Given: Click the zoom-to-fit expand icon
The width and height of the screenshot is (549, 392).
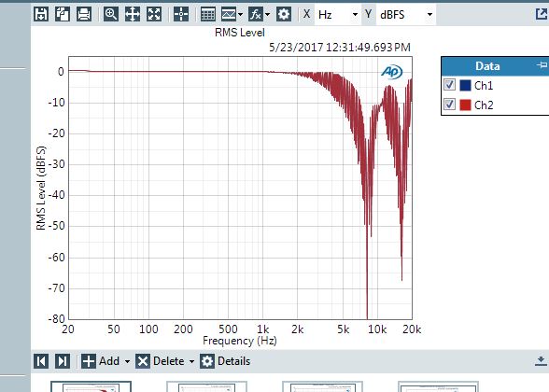Looking at the screenshot, I should pyautogui.click(x=154, y=14).
